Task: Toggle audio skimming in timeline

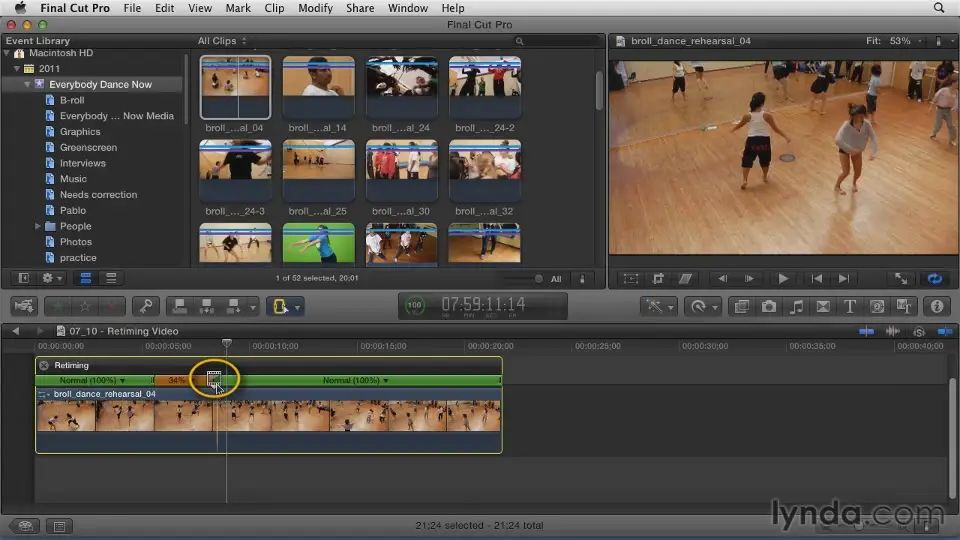Action: (x=893, y=331)
